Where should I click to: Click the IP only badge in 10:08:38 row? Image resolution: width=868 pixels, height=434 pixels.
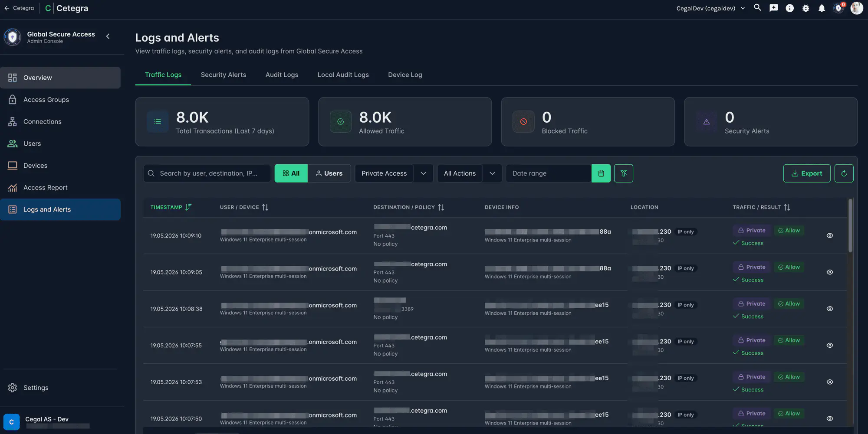pyautogui.click(x=686, y=305)
